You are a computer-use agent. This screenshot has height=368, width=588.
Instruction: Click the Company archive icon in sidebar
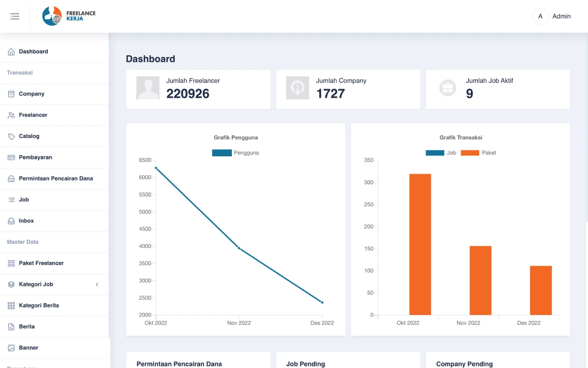11,94
